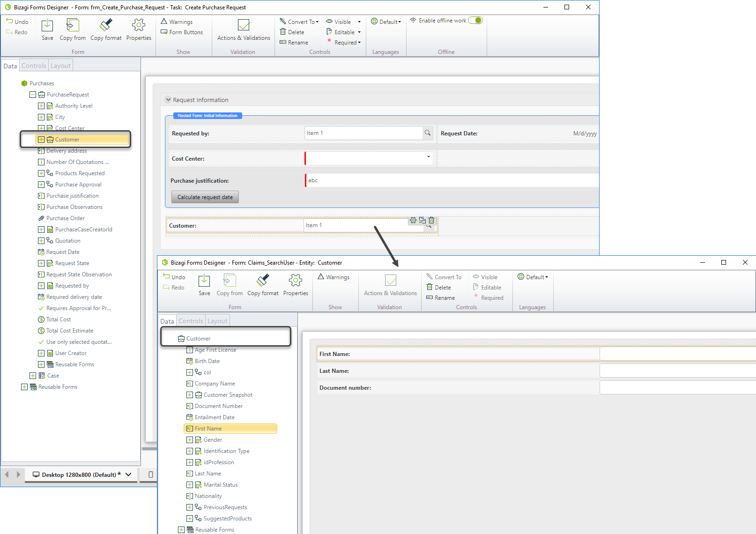Select Requires Approval for Pr... item

(x=74, y=308)
